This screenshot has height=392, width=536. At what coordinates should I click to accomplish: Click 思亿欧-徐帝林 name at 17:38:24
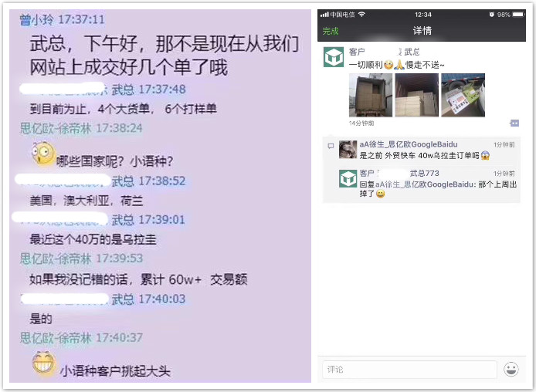(56, 128)
